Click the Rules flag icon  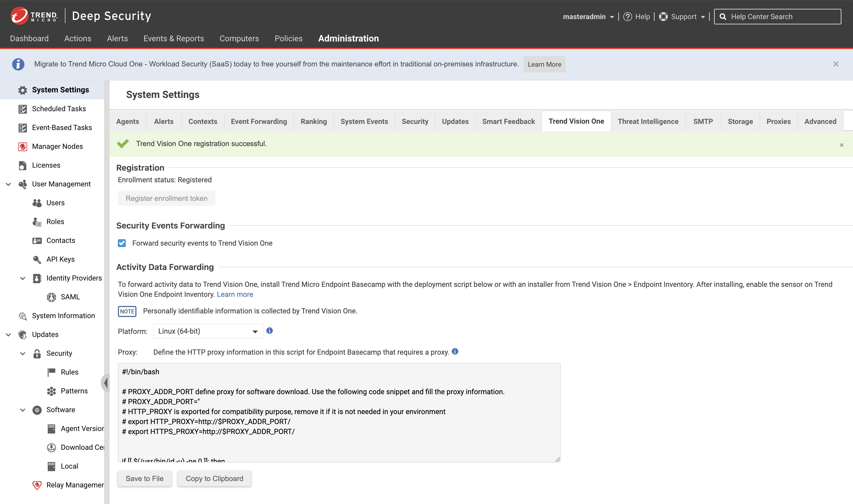[x=51, y=372]
